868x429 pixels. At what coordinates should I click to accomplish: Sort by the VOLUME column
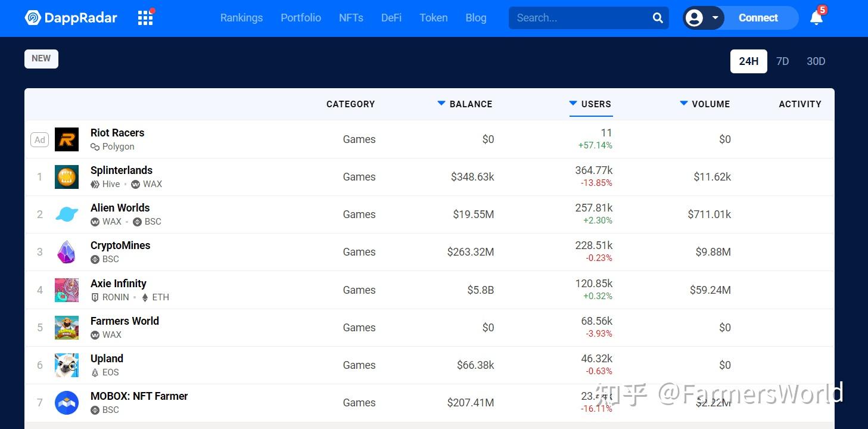[705, 104]
